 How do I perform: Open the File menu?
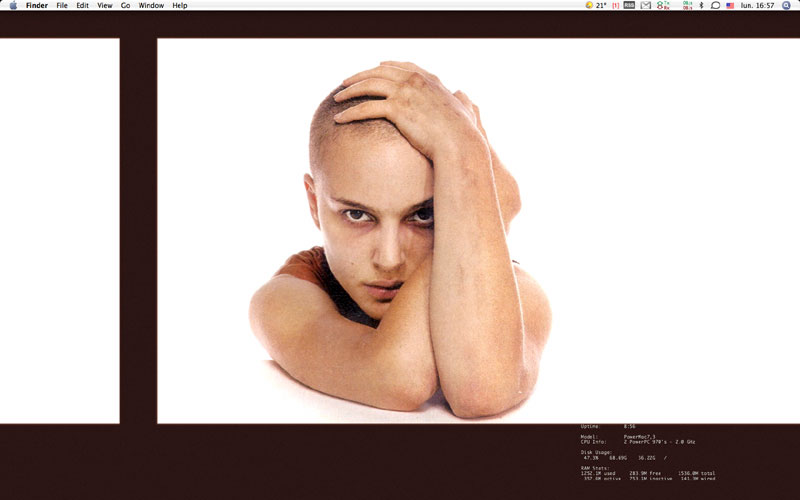pos(62,6)
